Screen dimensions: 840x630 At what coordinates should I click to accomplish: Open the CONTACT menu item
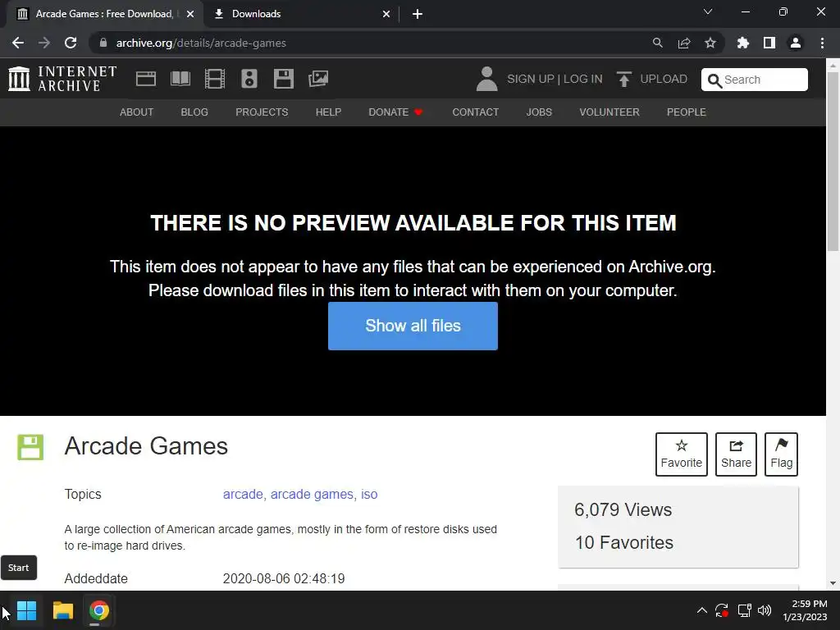[x=475, y=112]
